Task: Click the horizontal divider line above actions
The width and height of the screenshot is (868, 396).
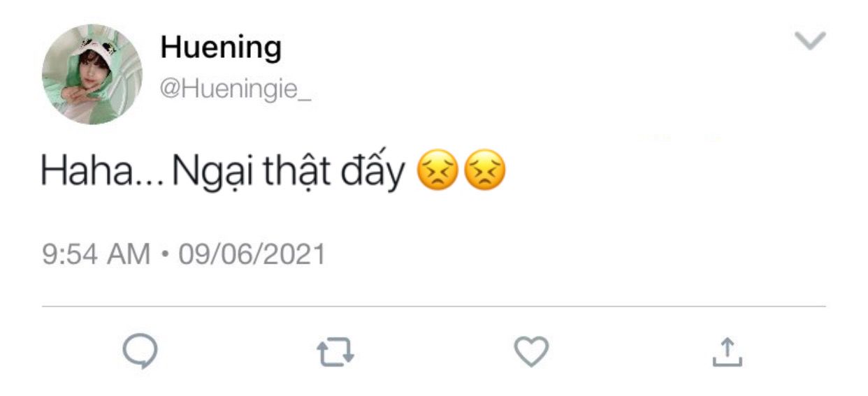Action: point(433,306)
